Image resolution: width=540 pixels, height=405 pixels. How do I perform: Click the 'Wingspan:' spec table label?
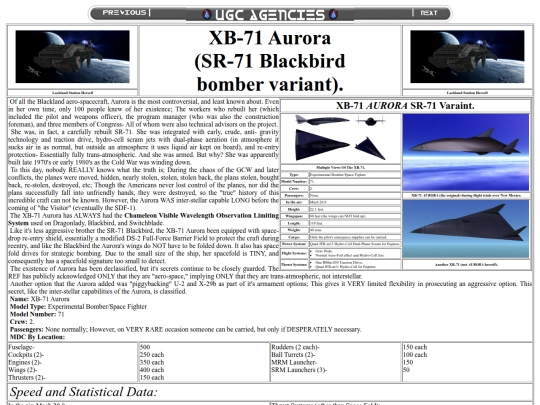[294, 216]
